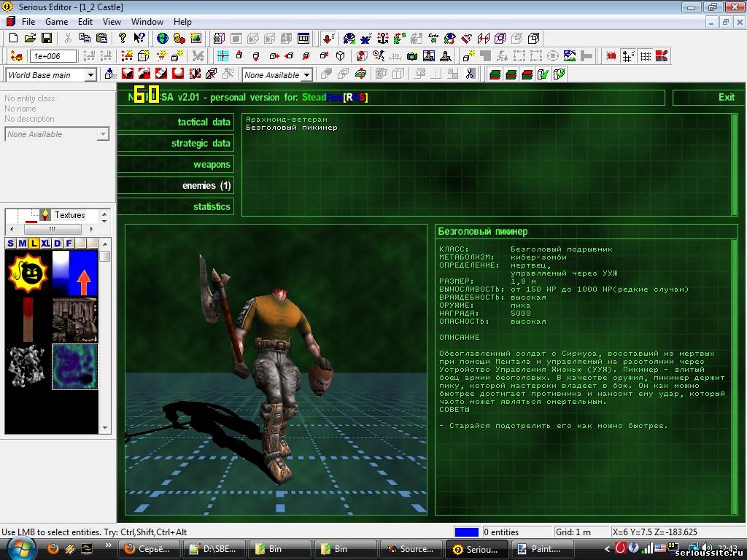Open the File menu
The height and width of the screenshot is (560, 747).
(28, 21)
